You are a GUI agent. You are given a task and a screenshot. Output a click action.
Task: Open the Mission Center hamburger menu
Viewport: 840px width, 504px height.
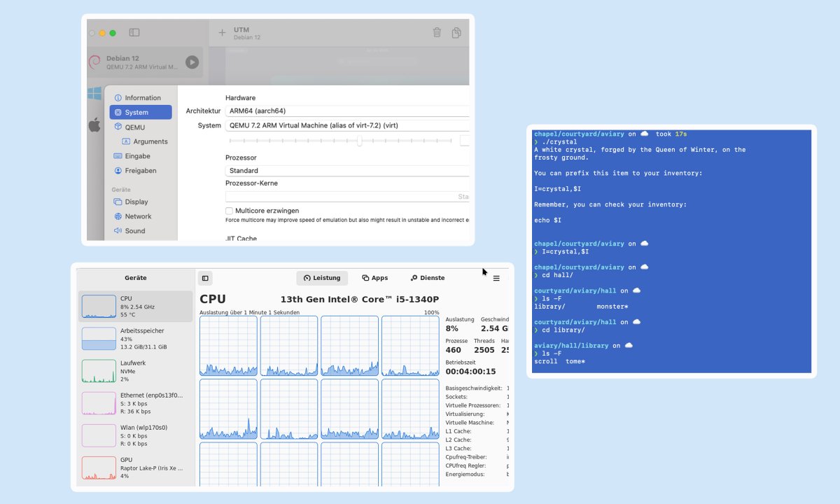point(496,278)
